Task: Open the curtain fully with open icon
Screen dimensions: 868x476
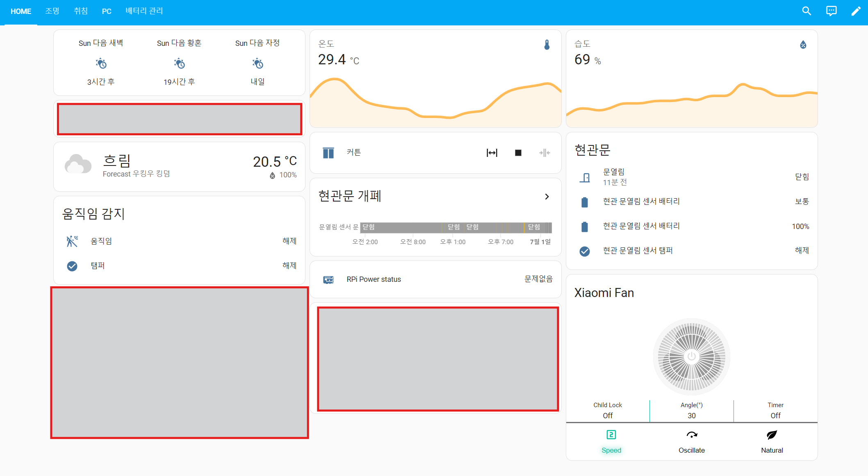Action: click(x=492, y=153)
